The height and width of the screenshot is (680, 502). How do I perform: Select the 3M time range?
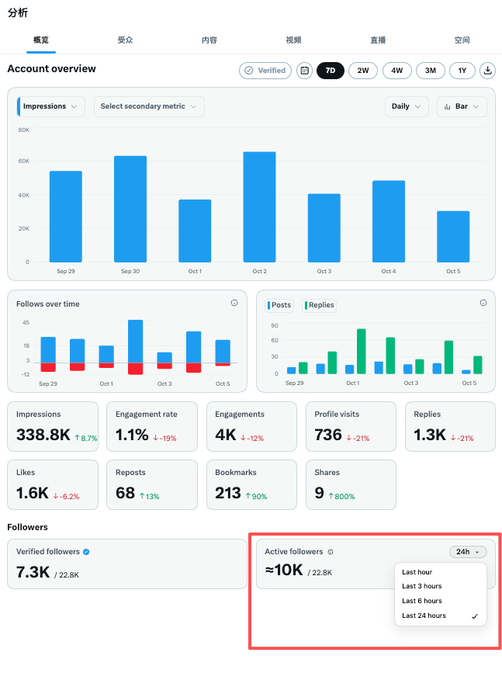point(430,70)
